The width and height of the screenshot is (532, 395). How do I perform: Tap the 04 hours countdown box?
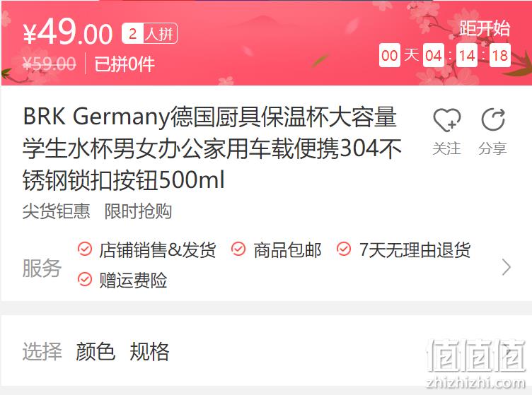434,55
